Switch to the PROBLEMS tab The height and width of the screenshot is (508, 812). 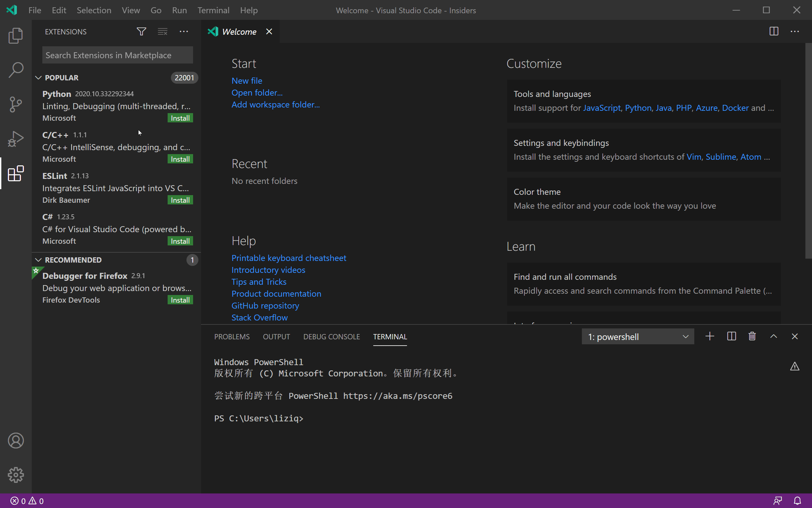point(232,336)
